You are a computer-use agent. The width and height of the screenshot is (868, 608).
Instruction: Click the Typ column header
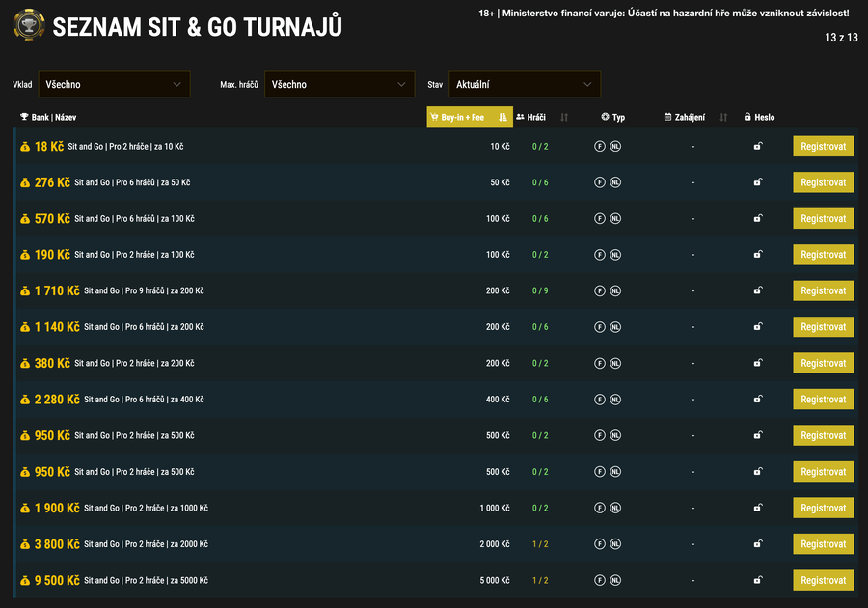(612, 117)
